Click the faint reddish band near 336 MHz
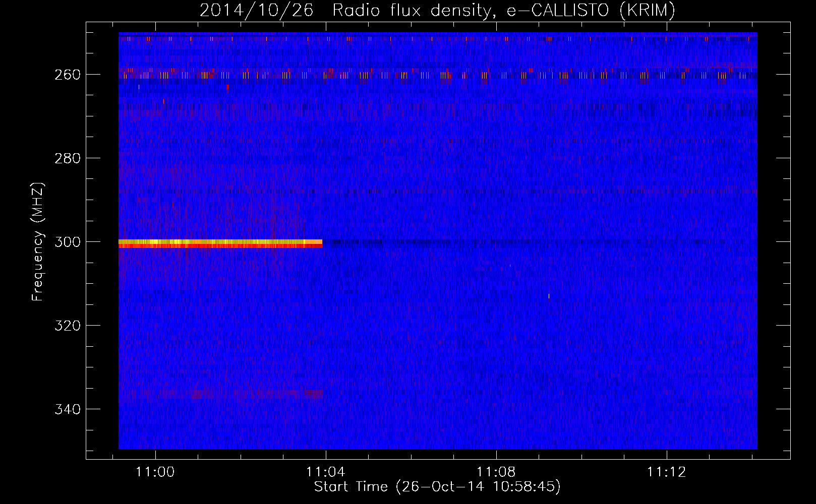 (x=220, y=394)
